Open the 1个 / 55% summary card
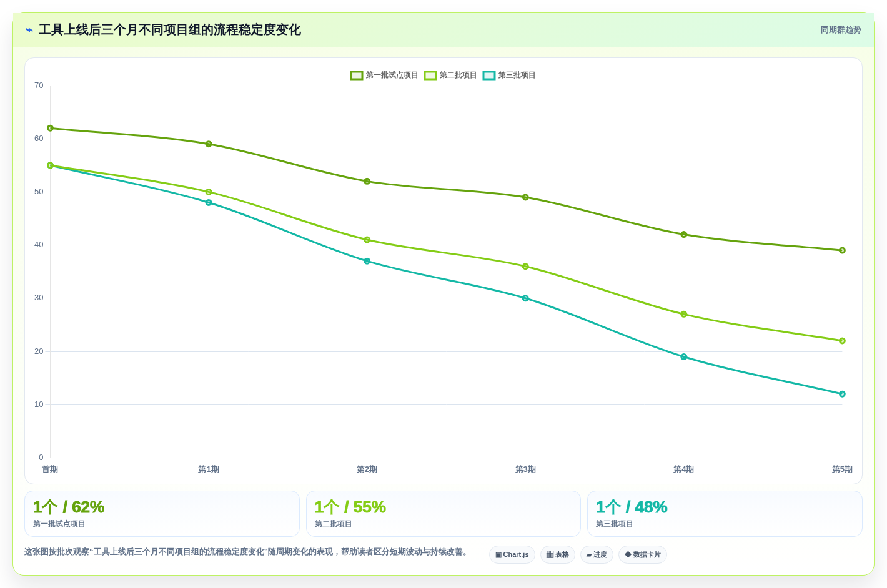887x588 pixels. pyautogui.click(x=443, y=514)
